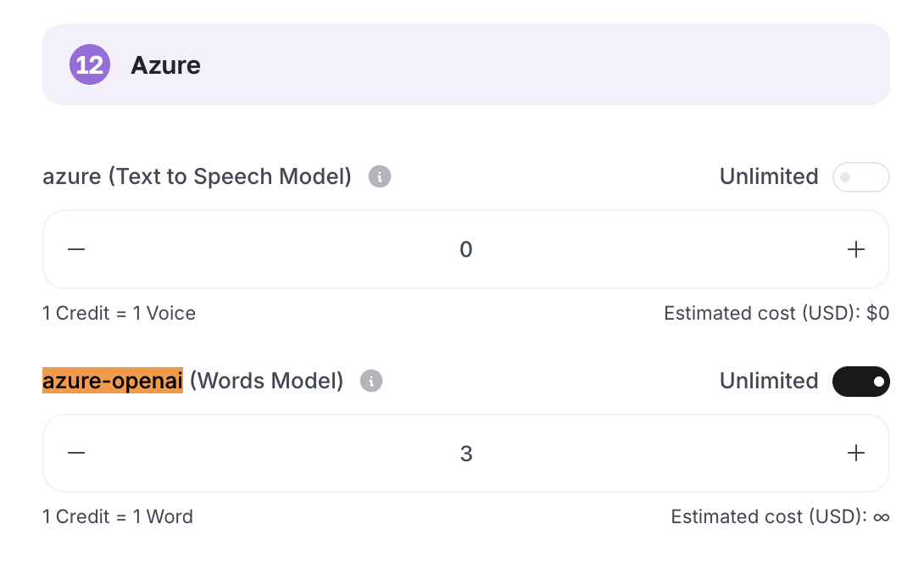The height and width of the screenshot is (563, 924).
Task: Click the Unlimited label for Text to Speech
Action: (768, 176)
